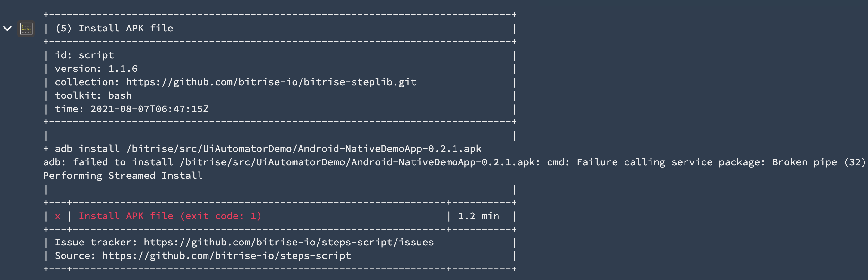Click the "Broken pipe (32)" error text
Viewport: 868px width, 280px height.
[819, 162]
